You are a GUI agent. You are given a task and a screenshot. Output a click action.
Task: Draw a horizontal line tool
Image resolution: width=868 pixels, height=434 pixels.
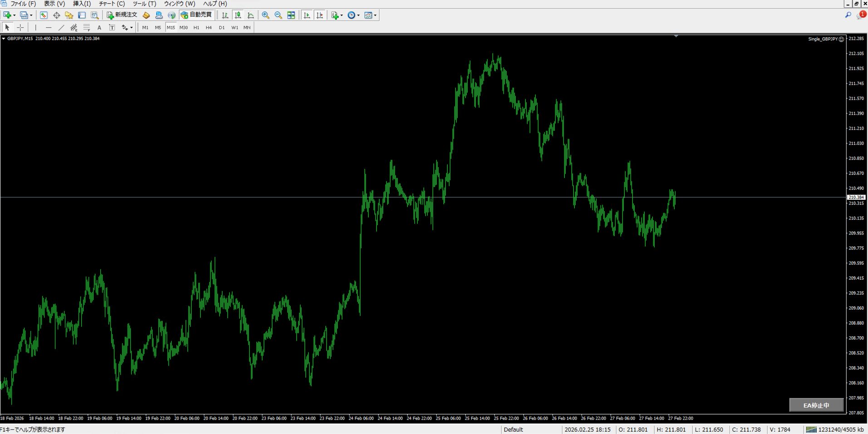pyautogui.click(x=49, y=28)
